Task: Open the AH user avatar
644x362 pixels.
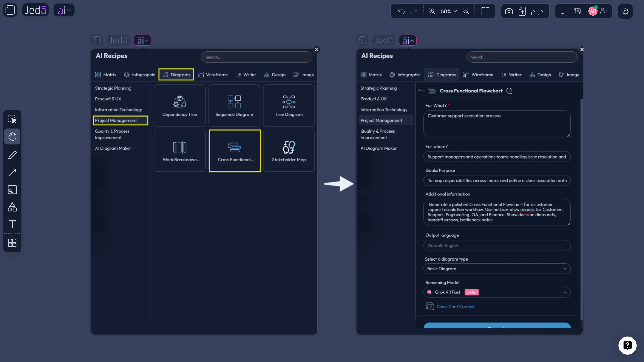Action: (x=593, y=11)
